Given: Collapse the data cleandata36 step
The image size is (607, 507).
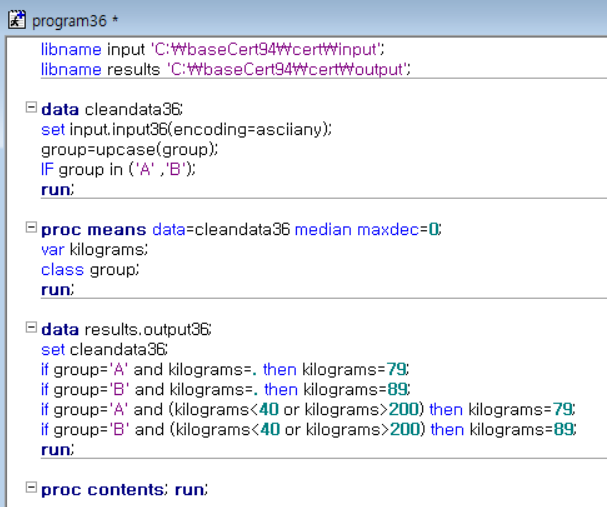Looking at the screenshot, I should tap(31, 107).
